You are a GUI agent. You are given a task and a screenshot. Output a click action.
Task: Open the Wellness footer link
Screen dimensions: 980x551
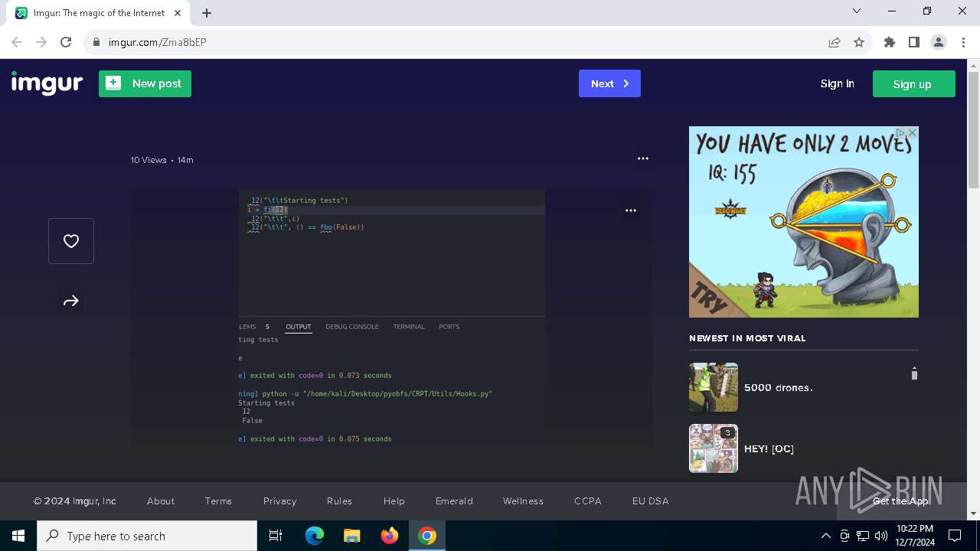point(523,501)
